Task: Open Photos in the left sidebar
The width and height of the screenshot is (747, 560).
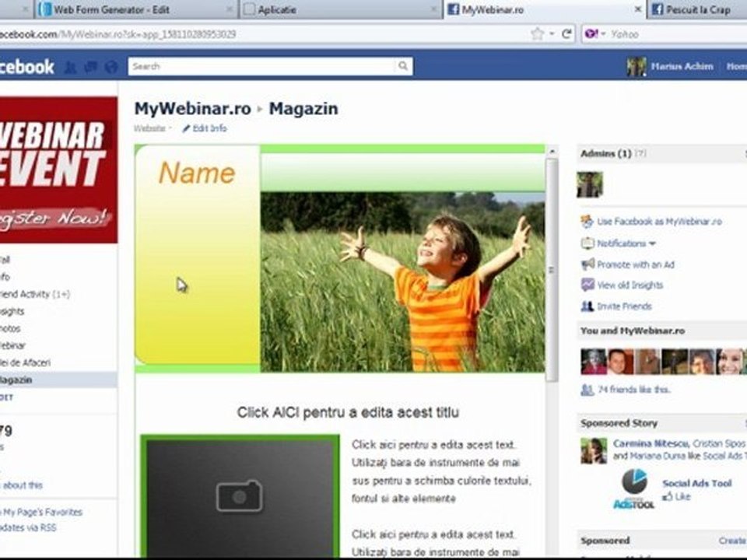Action: point(10,328)
